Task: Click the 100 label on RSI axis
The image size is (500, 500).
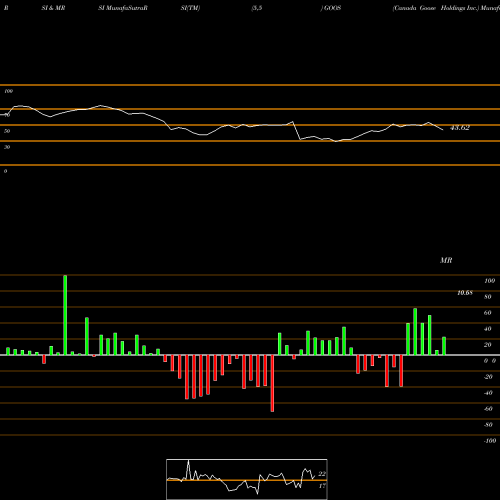Action: [x=8, y=91]
